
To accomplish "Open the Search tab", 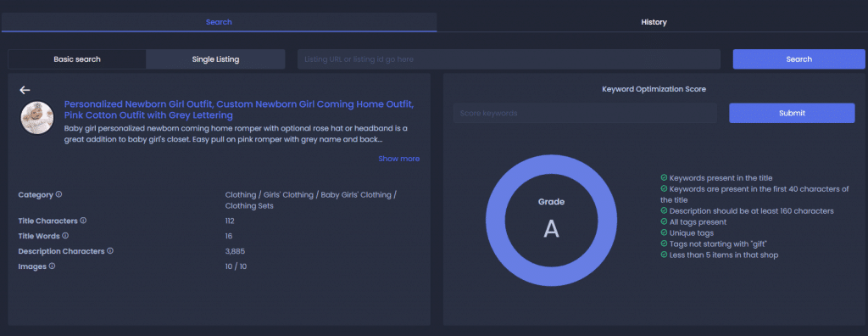I will click(x=219, y=22).
